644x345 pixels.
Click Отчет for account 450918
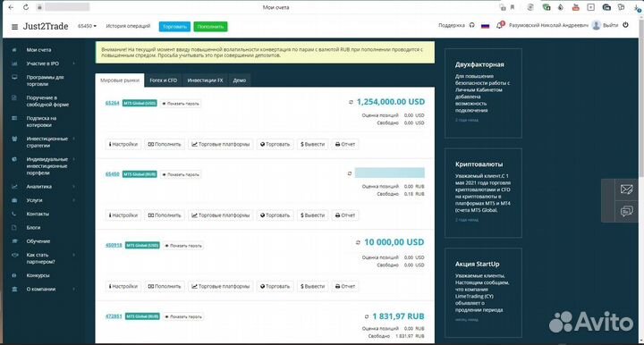[x=345, y=286]
